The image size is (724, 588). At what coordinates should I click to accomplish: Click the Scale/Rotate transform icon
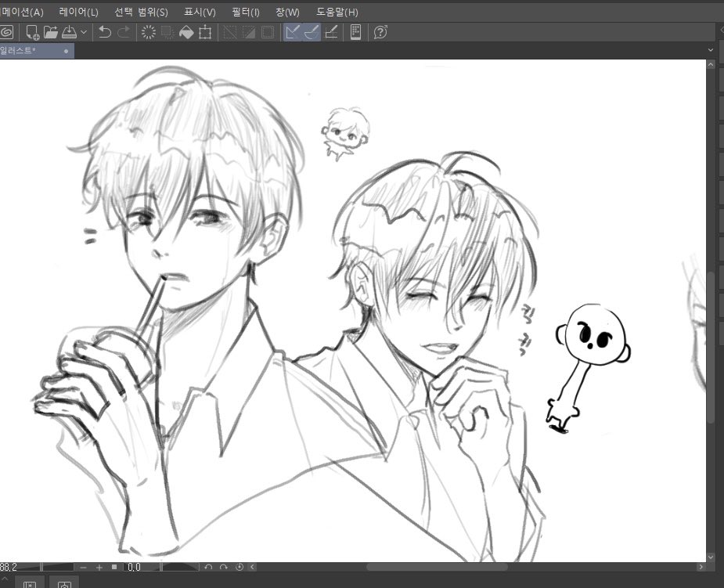pyautogui.click(x=205, y=32)
